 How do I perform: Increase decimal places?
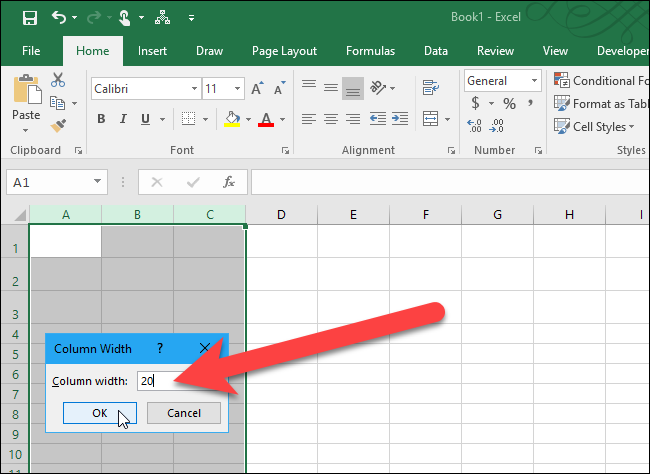coord(475,126)
